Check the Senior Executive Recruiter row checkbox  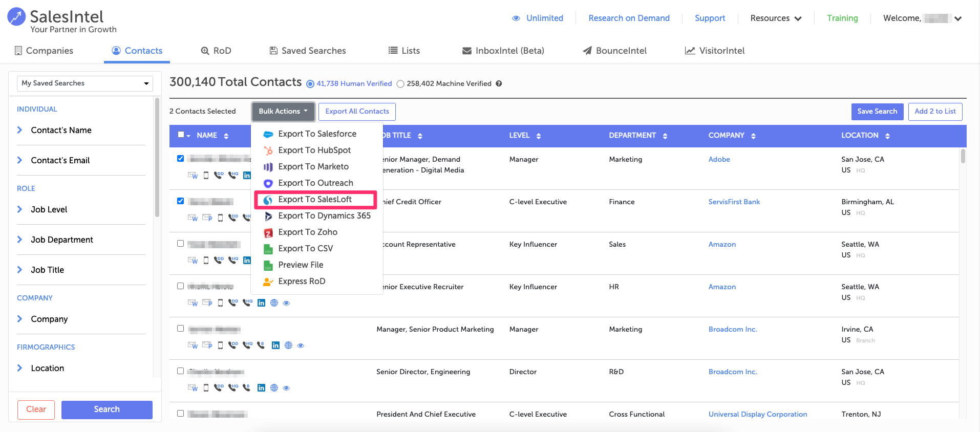pyautogui.click(x=180, y=286)
